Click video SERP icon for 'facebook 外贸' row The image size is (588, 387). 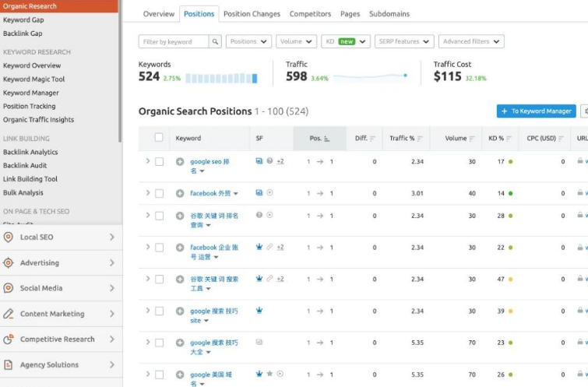[269, 192]
